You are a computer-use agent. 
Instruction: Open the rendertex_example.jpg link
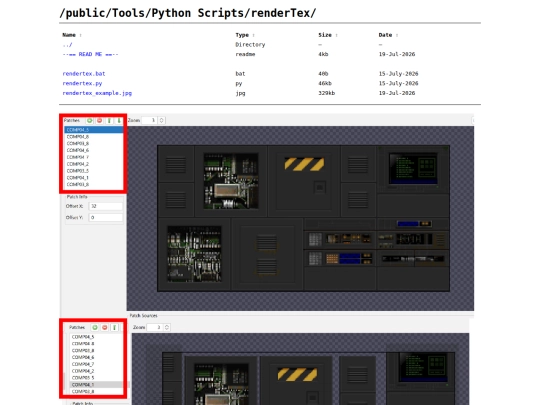[x=97, y=93]
